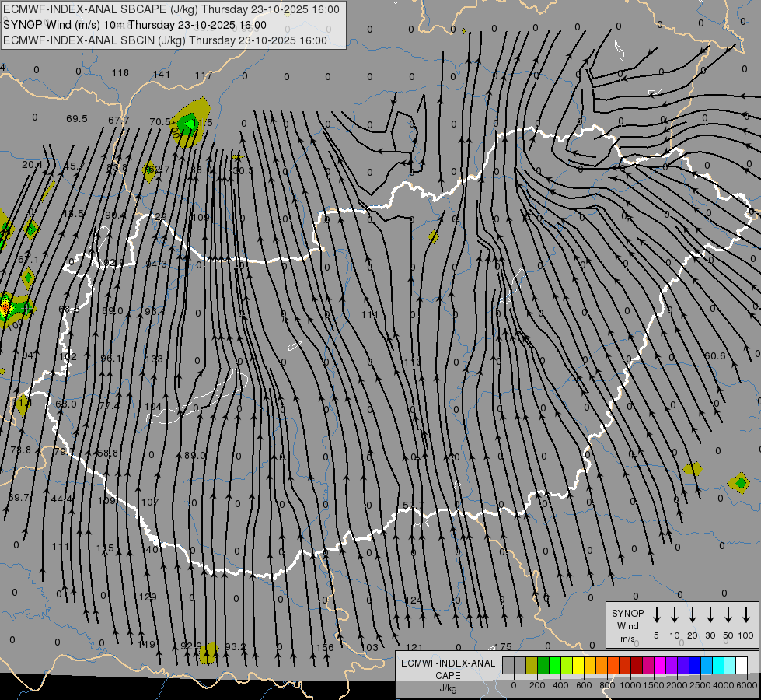Screen dimensions: 761x700
Task: Click the CAPE patch between 92.9 and 93.2
Action: click(x=208, y=653)
